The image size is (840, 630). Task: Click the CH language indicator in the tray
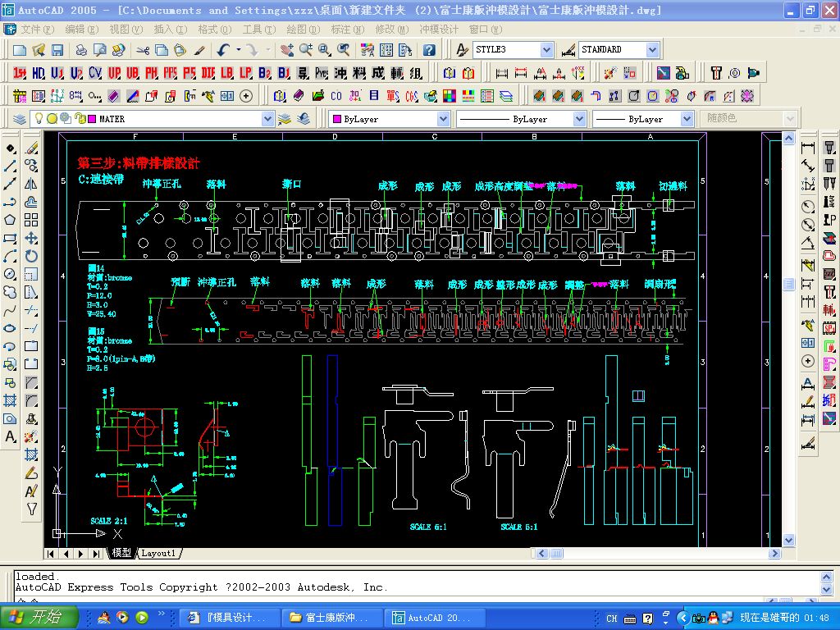tap(612, 619)
